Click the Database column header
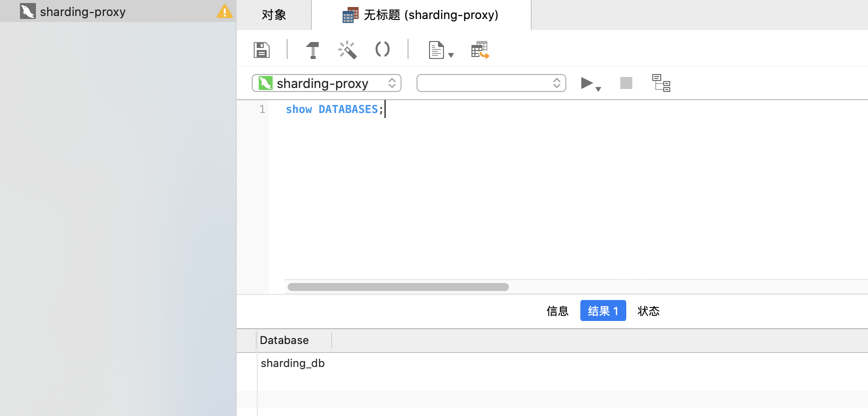The image size is (868, 416). point(294,340)
